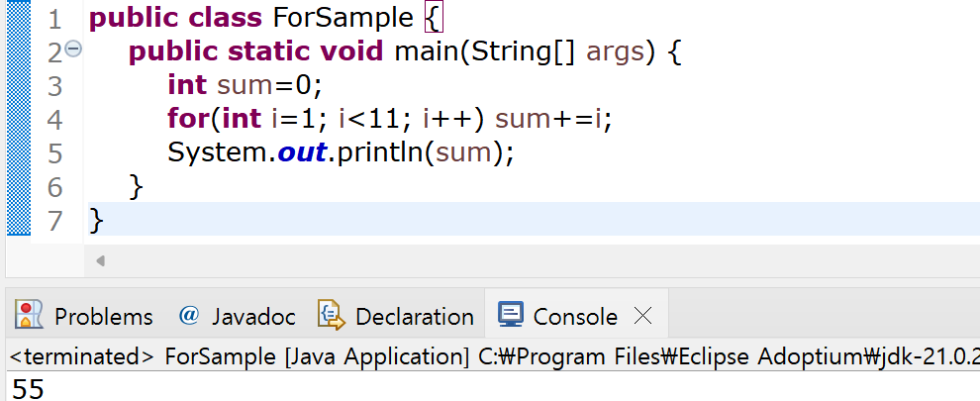Click the word main in line 2
This screenshot has width=980, height=401.
[427, 51]
